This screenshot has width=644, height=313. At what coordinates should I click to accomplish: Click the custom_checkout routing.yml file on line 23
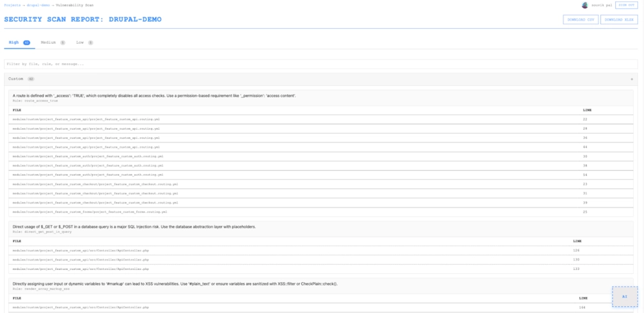pos(95,184)
